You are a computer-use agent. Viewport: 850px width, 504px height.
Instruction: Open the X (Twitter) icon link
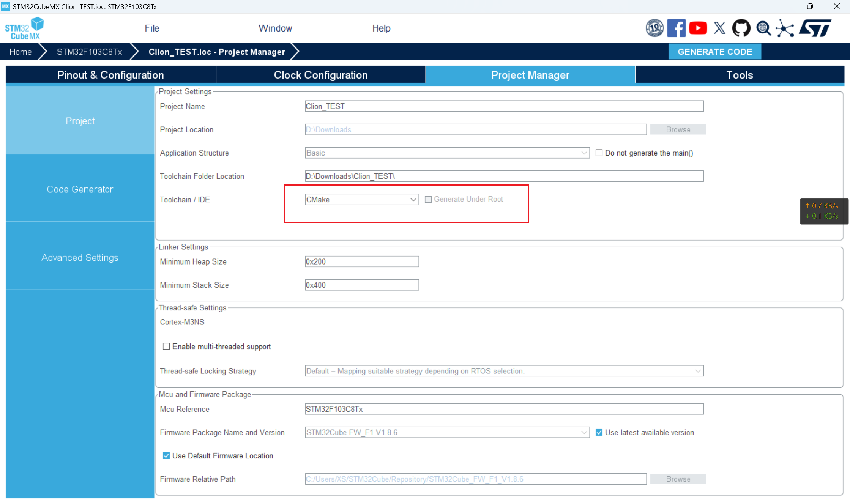tap(719, 28)
